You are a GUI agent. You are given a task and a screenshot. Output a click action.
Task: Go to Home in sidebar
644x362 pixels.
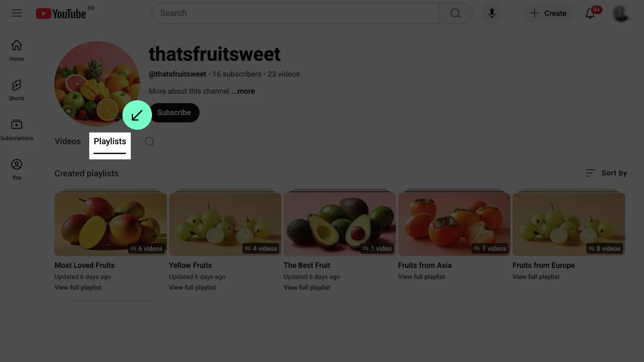[16, 51]
